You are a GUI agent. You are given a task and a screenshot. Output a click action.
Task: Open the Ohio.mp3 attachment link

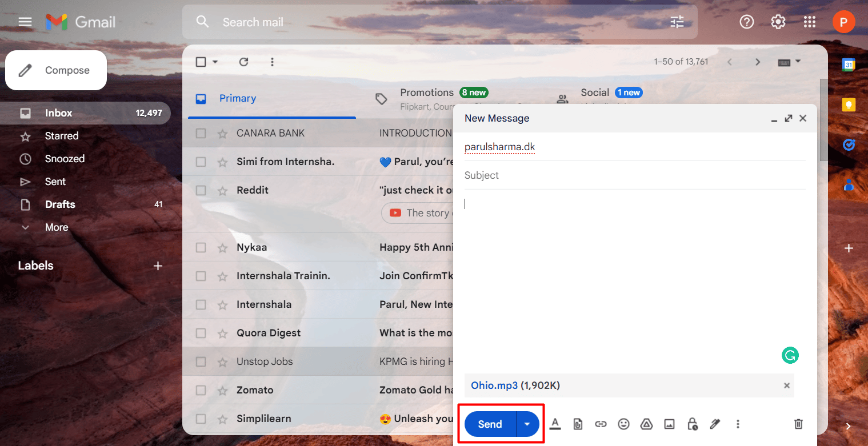(494, 385)
